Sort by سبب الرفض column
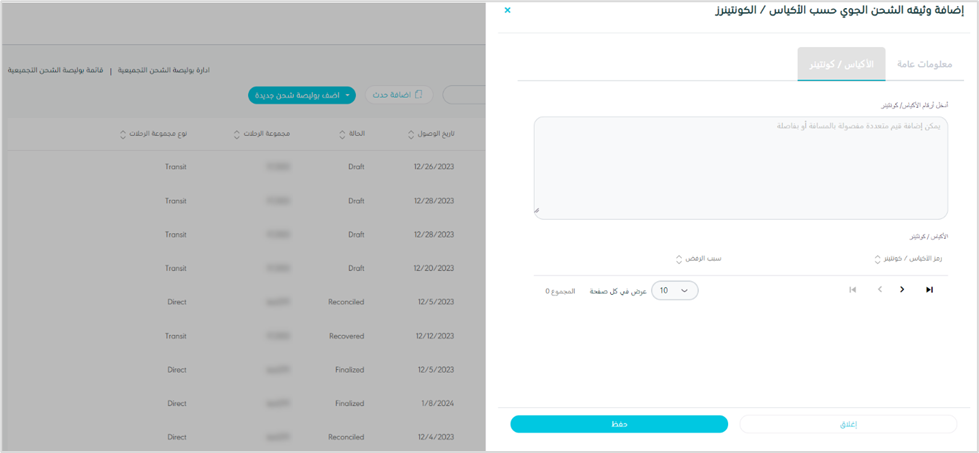Screen dimensions: 979x453 point(679,259)
